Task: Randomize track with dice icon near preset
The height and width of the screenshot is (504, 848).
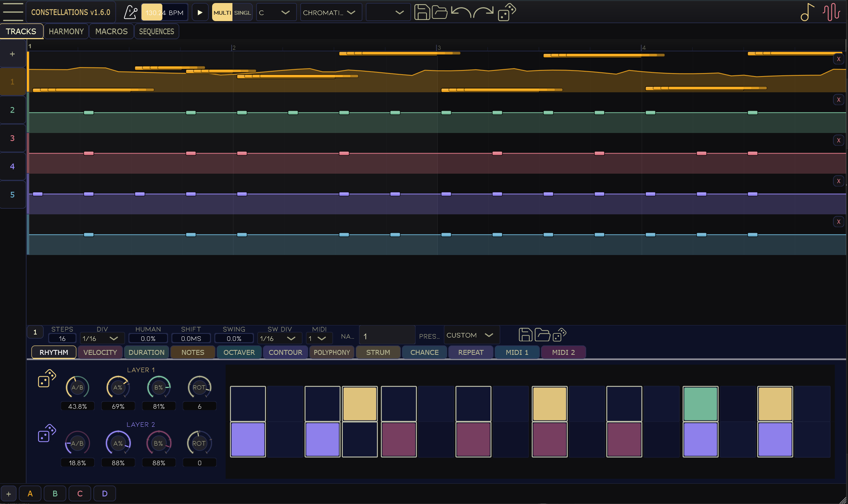Action: tap(559, 334)
